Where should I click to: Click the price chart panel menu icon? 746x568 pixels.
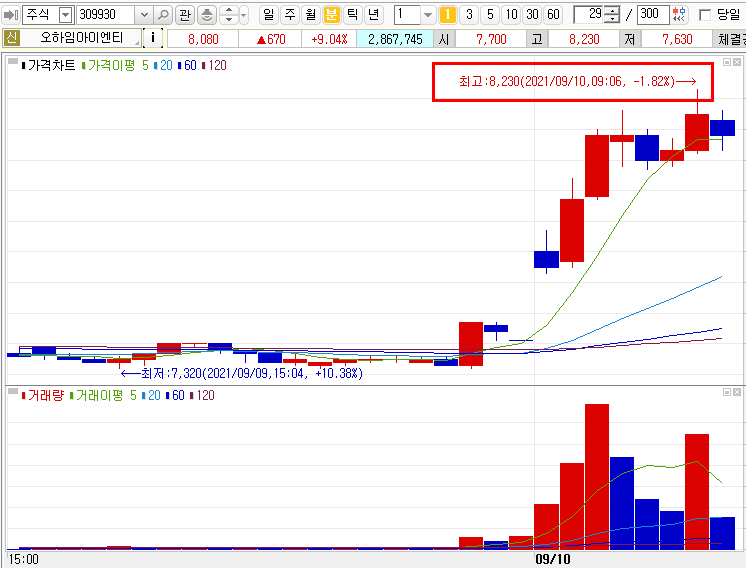point(13,61)
